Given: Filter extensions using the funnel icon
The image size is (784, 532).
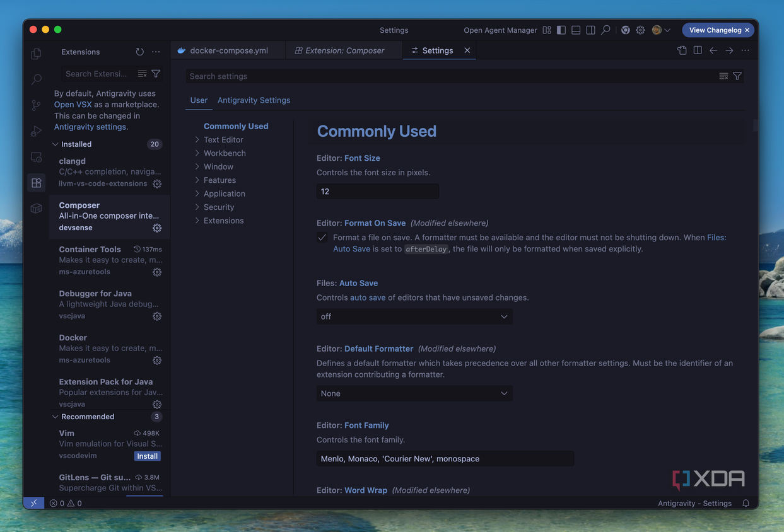Looking at the screenshot, I should (156, 74).
